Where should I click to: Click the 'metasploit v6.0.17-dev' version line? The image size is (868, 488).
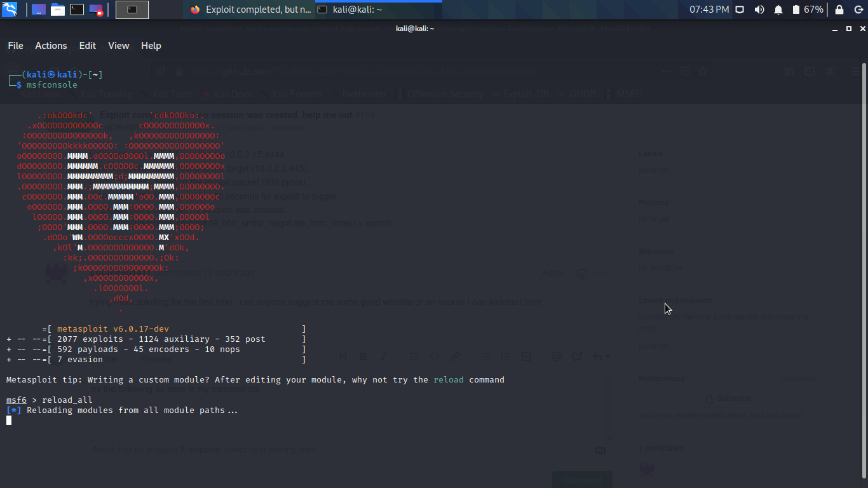pyautogui.click(x=113, y=329)
